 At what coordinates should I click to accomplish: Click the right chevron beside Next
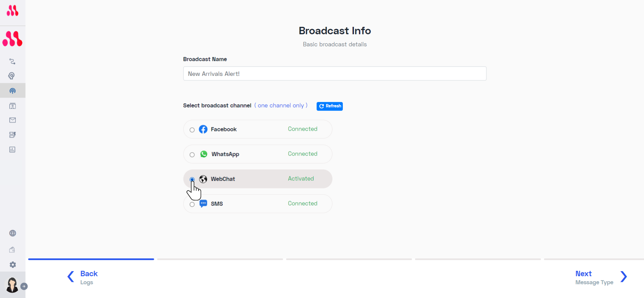[x=624, y=277]
